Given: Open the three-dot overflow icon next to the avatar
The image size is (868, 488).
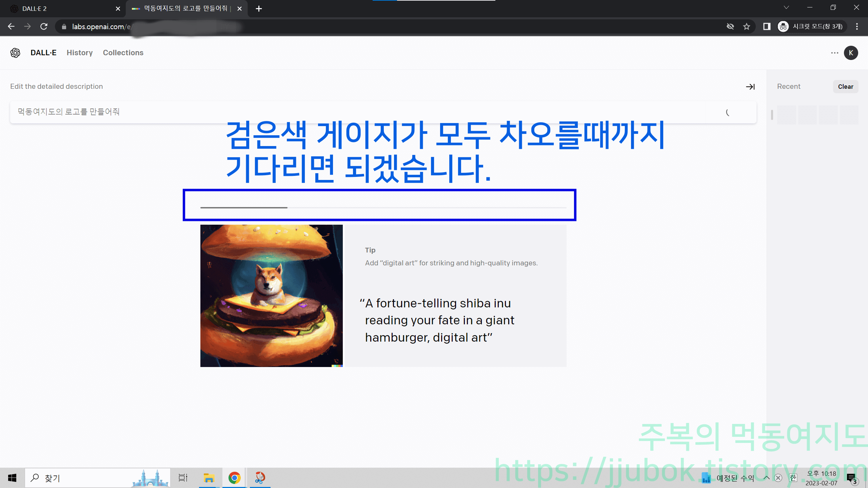Looking at the screenshot, I should 835,53.
